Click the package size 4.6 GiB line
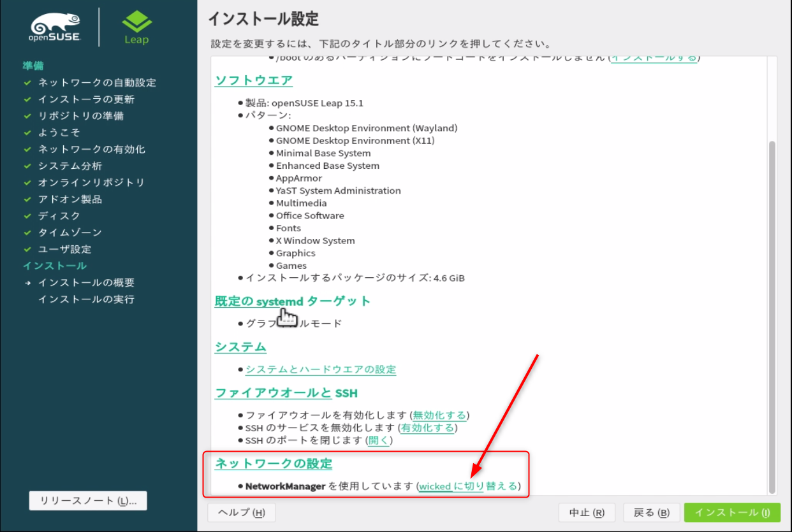The height and width of the screenshot is (532, 792). 355,278
